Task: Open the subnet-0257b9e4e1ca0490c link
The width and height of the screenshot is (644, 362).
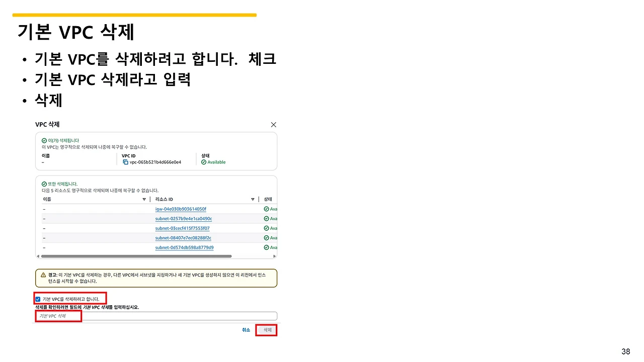Action: [184, 218]
